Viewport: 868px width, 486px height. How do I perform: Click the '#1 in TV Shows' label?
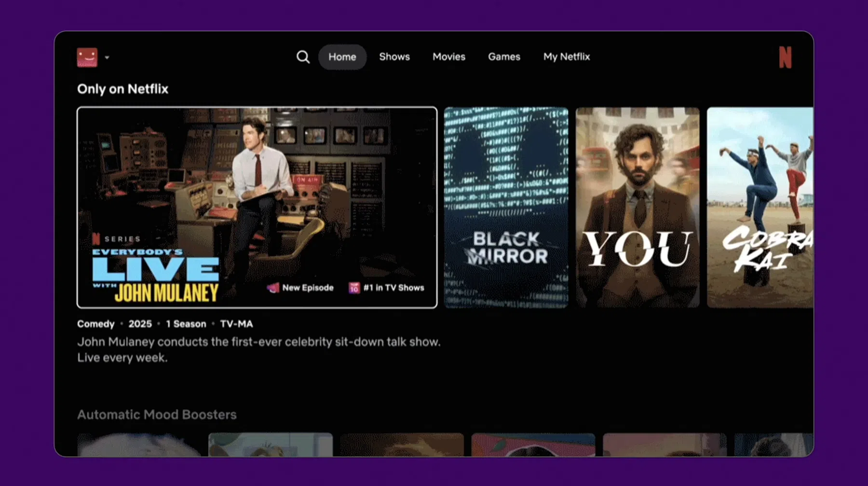coord(394,288)
